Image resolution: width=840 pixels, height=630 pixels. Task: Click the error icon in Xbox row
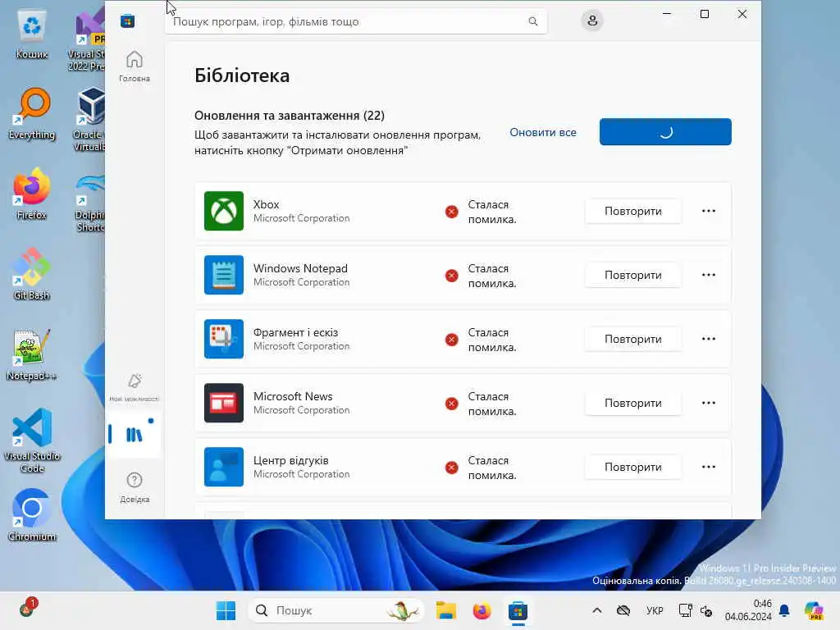click(452, 212)
